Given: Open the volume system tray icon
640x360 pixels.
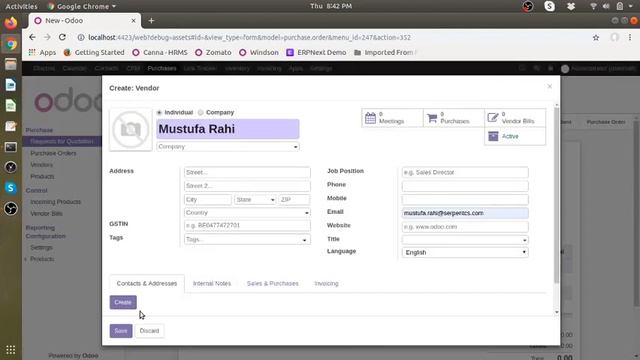Looking at the screenshot, I should click(606, 6).
